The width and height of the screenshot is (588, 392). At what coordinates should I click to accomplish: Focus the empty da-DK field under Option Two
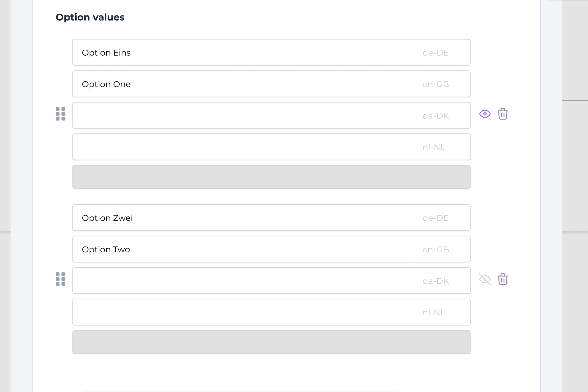tap(245, 281)
